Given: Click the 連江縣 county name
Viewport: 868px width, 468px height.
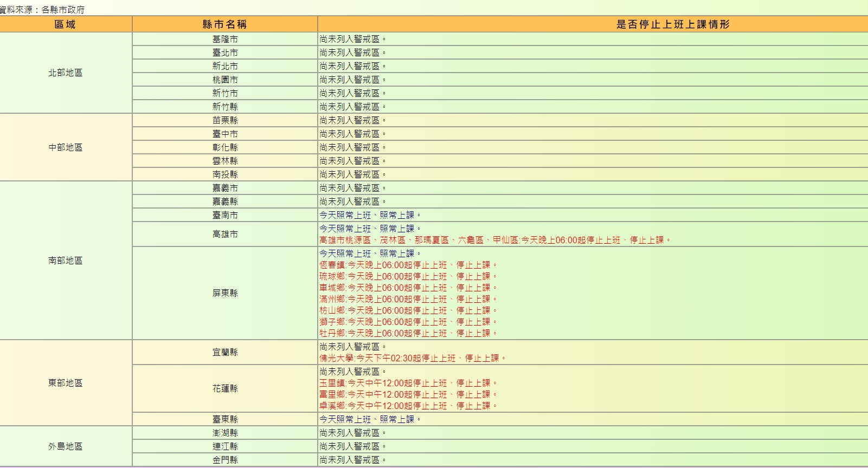Looking at the screenshot, I should click(225, 446).
